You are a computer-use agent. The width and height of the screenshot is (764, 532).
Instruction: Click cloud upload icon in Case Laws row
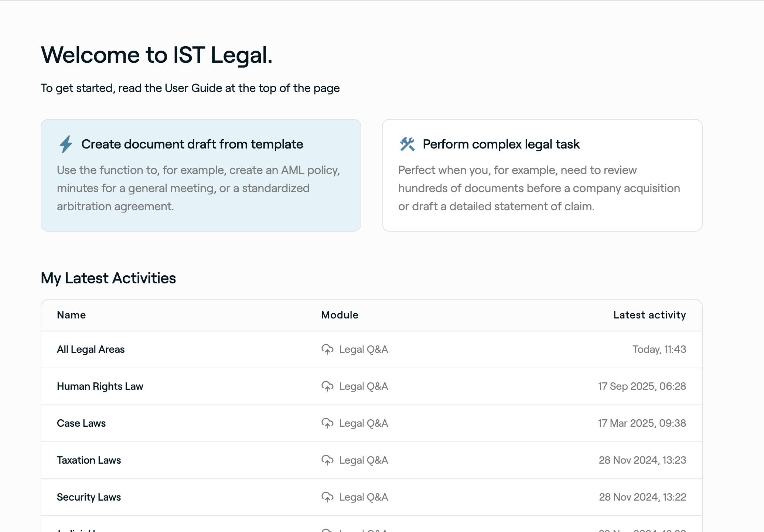(x=327, y=423)
